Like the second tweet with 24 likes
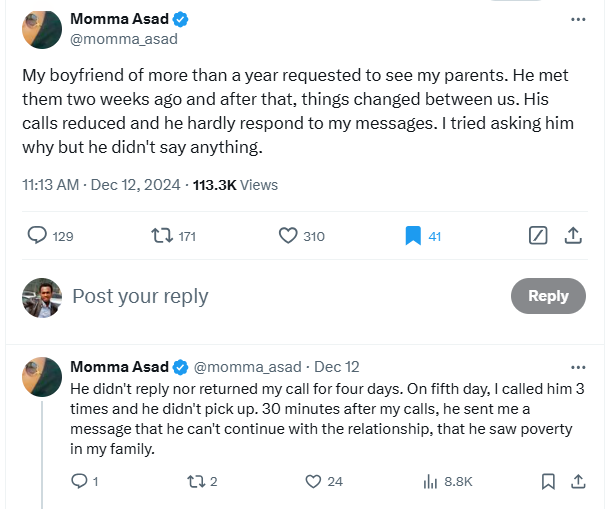Image resolution: width=610 pixels, height=509 pixels. click(314, 481)
